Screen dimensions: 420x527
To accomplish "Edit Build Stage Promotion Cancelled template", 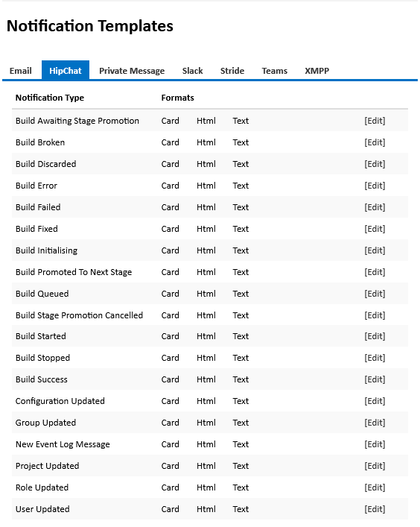I will click(375, 315).
